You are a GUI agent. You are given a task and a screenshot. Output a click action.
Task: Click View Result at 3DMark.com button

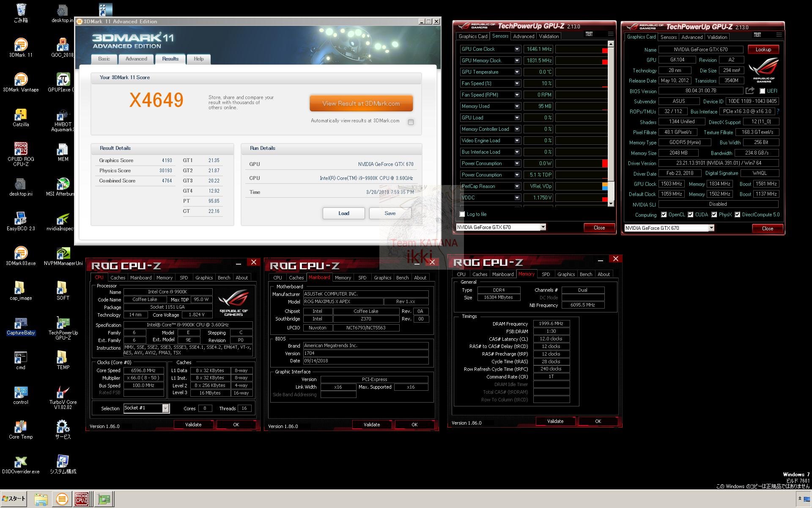pyautogui.click(x=361, y=103)
